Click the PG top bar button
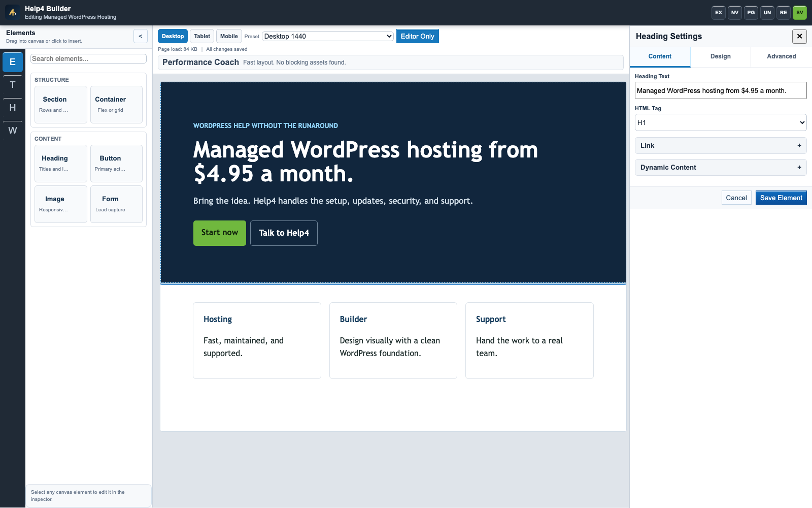Image resolution: width=812 pixels, height=508 pixels. 751,13
